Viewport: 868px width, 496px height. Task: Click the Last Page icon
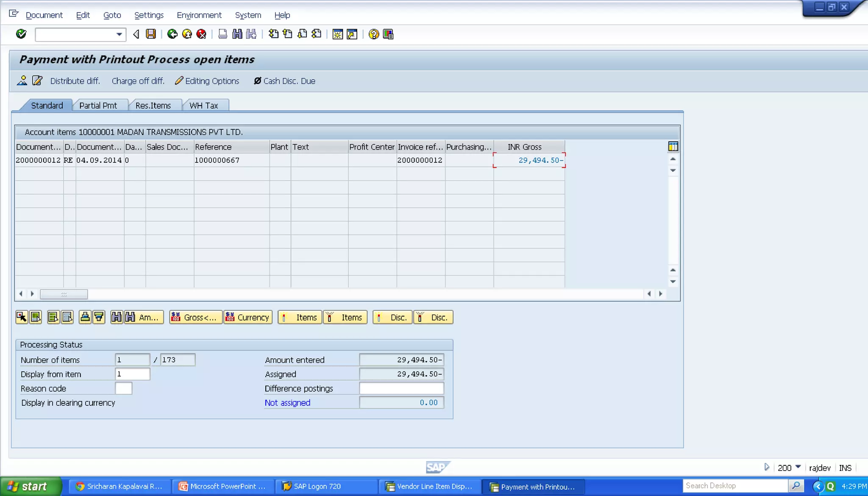[x=317, y=34]
